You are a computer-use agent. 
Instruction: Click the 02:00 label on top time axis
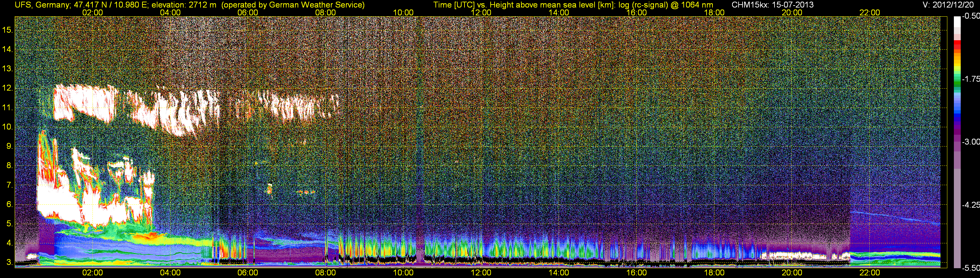pyautogui.click(x=92, y=12)
